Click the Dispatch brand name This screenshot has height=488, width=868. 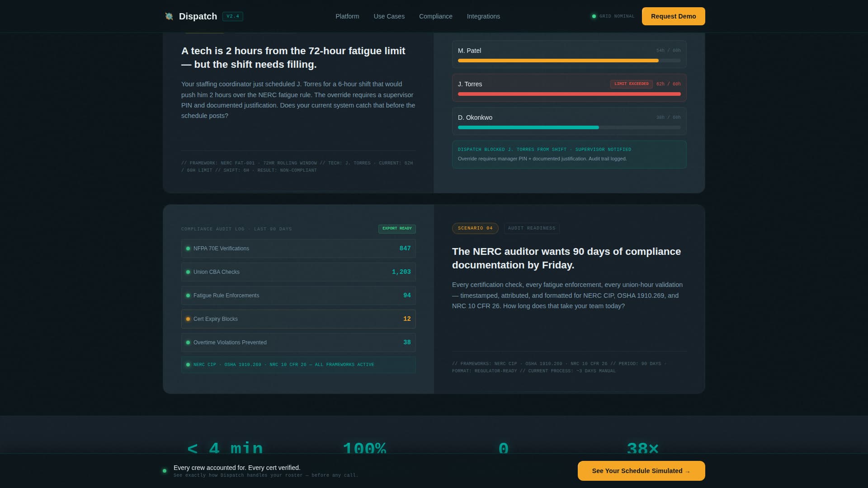click(x=198, y=16)
